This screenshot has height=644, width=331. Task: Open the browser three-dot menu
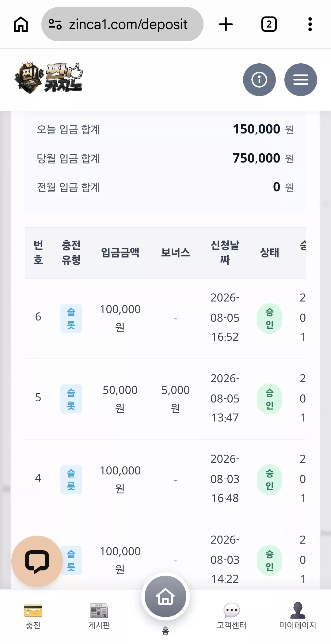click(310, 24)
